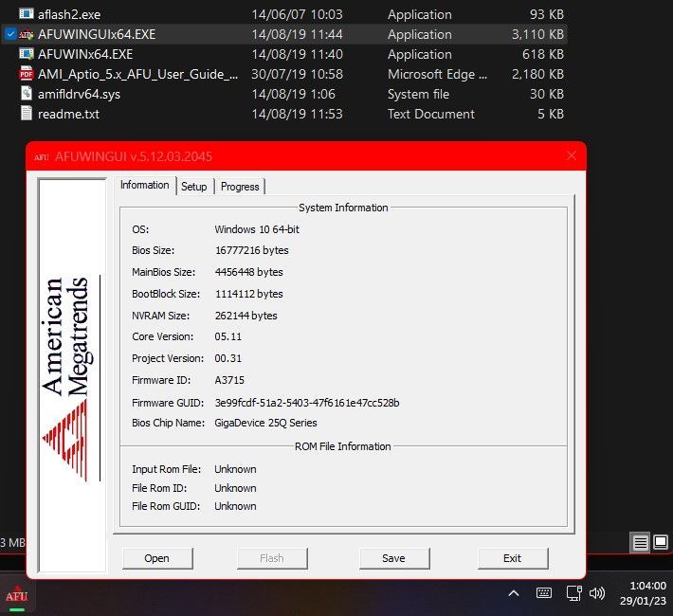Show hidden tray icons chevron
This screenshot has width=673, height=616.
(x=514, y=593)
